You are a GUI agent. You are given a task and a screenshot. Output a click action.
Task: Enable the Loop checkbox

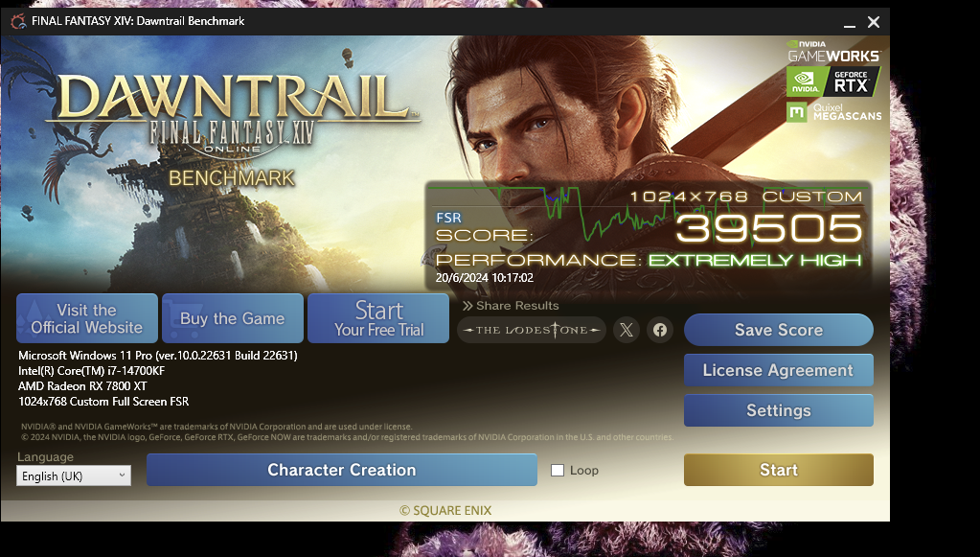[558, 470]
